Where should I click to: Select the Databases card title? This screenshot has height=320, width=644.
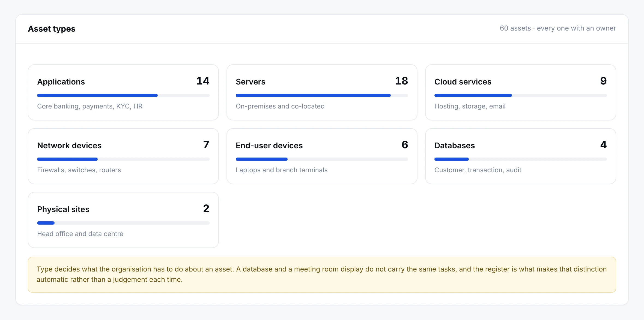pyautogui.click(x=455, y=146)
